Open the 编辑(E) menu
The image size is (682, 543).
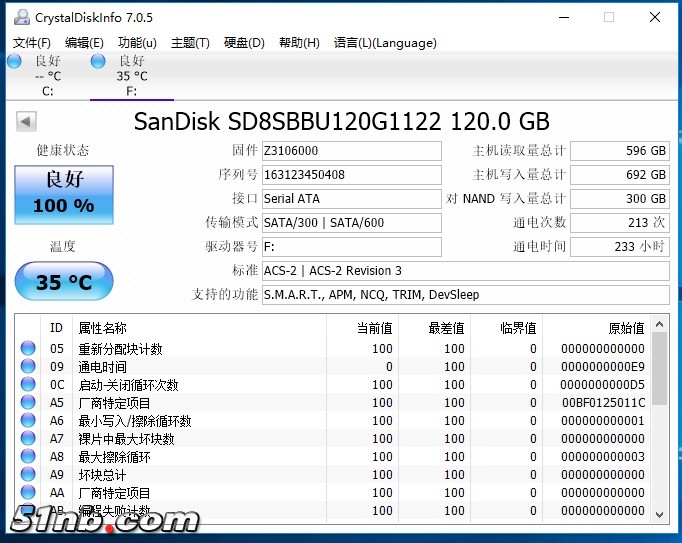(x=84, y=43)
